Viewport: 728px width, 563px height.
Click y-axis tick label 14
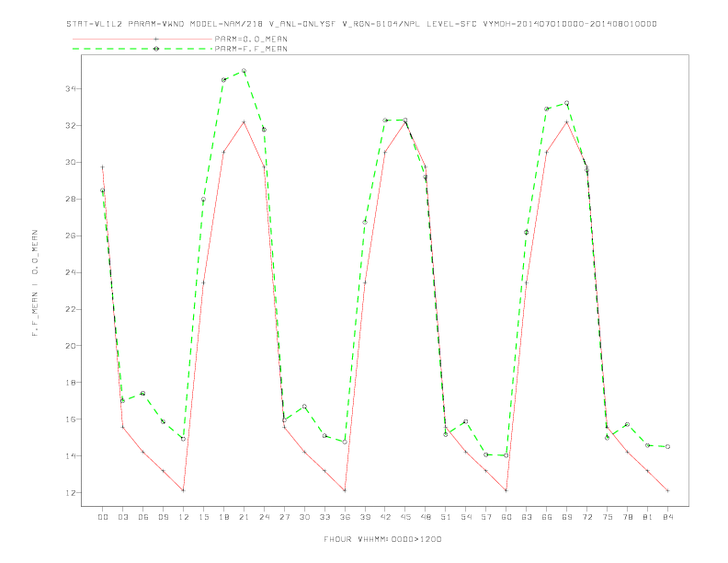[71, 455]
